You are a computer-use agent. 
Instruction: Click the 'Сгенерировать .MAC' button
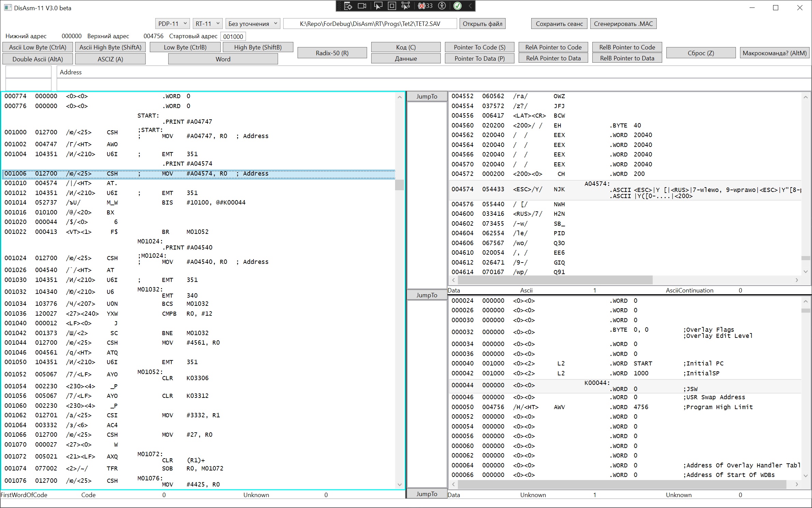click(x=623, y=24)
